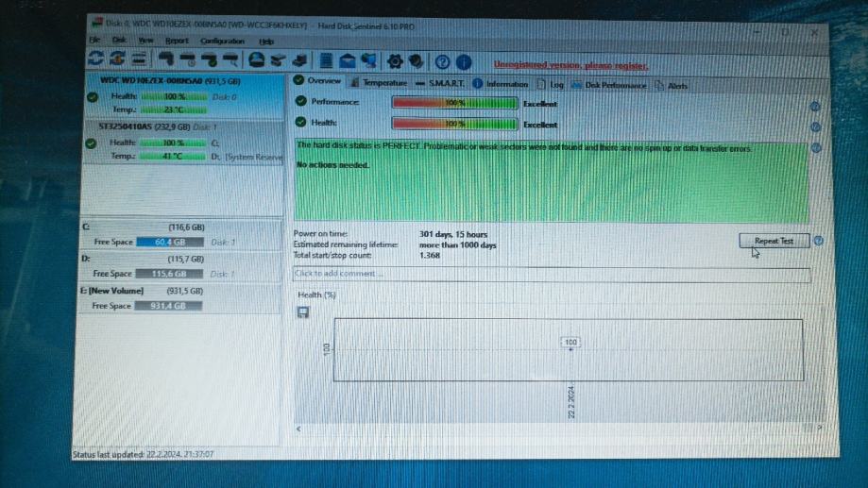Click the 'Click to add comment' field
Viewport: 868px width, 488px height.
pyautogui.click(x=552, y=275)
